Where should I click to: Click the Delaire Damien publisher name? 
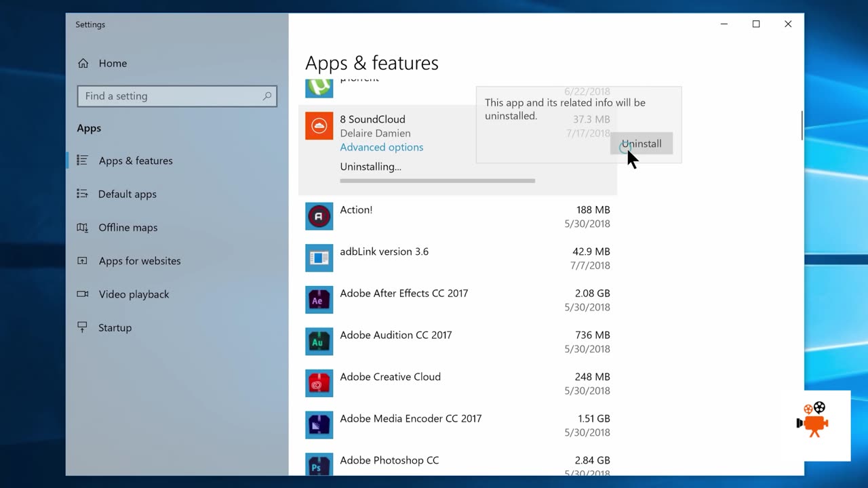(375, 134)
